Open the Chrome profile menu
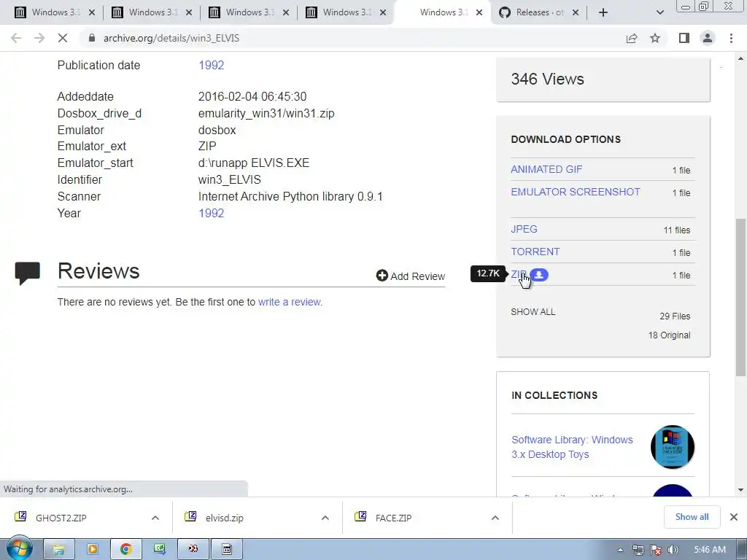Image resolution: width=747 pixels, height=560 pixels. click(x=708, y=38)
